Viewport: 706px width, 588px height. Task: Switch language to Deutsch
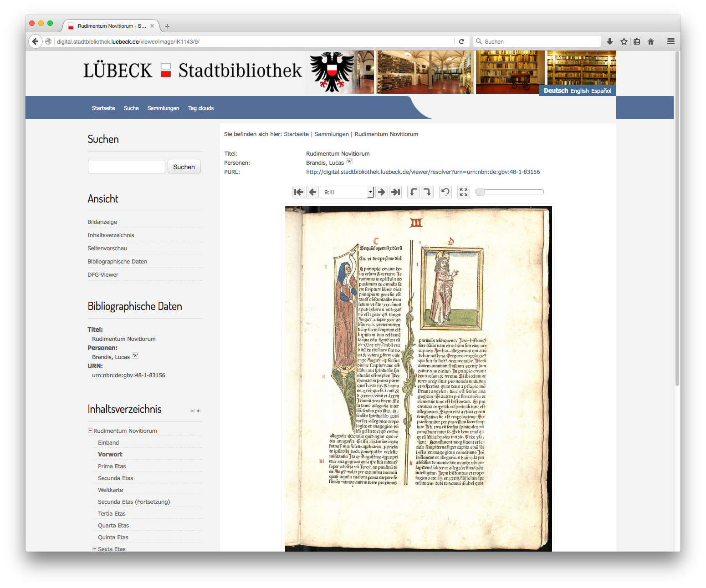click(x=556, y=91)
